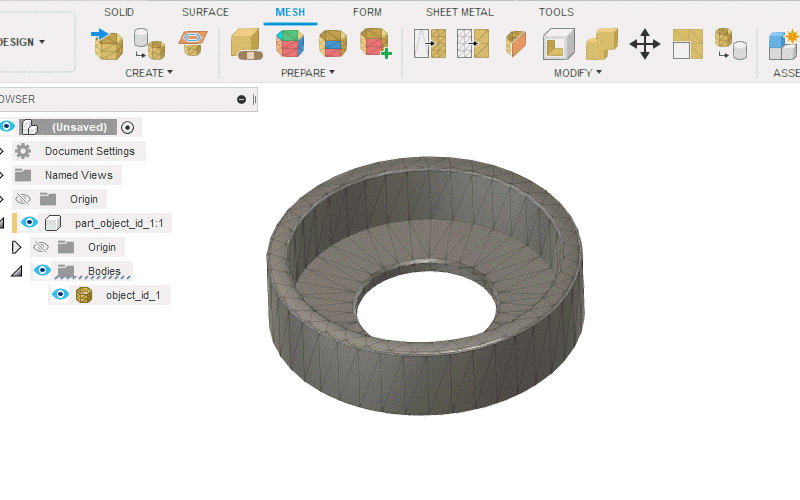Select the Plane Cut tool
Image resolution: width=800 pixels, height=500 pixels.
(x=516, y=43)
